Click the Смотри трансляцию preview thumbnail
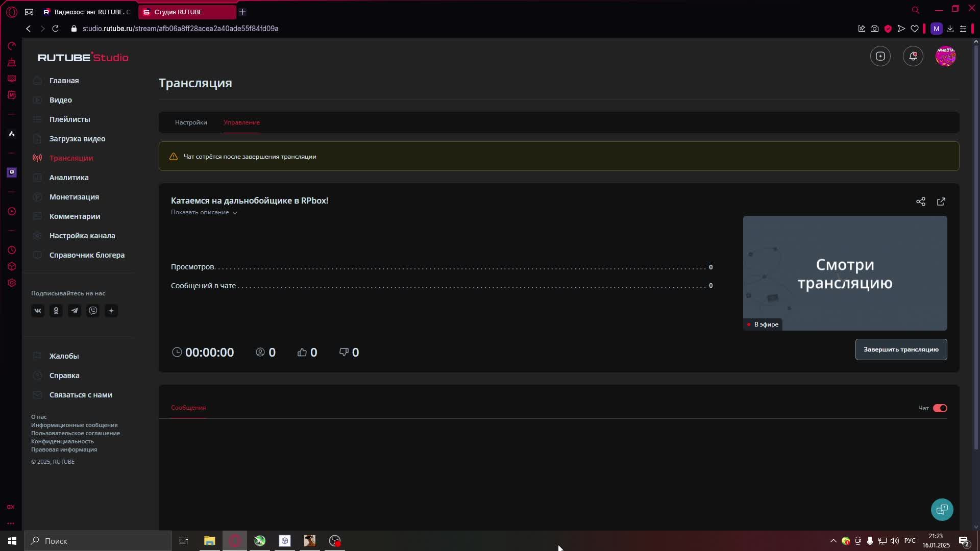Screen dimensions: 980x551 pos(845,273)
